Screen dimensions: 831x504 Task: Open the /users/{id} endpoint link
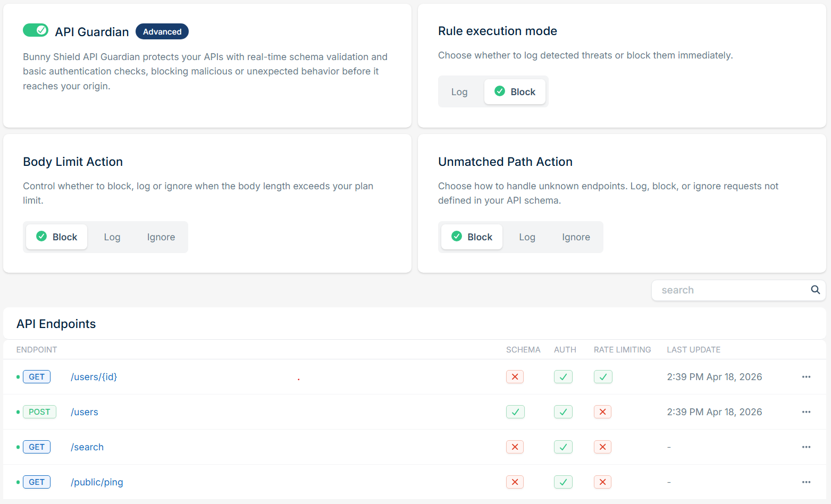pyautogui.click(x=94, y=377)
